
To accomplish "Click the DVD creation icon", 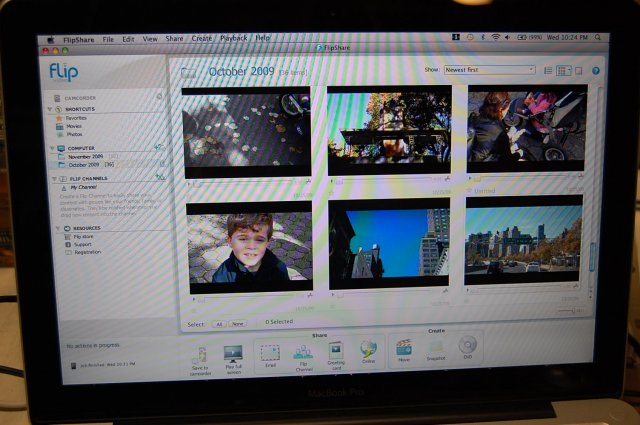I will click(466, 347).
